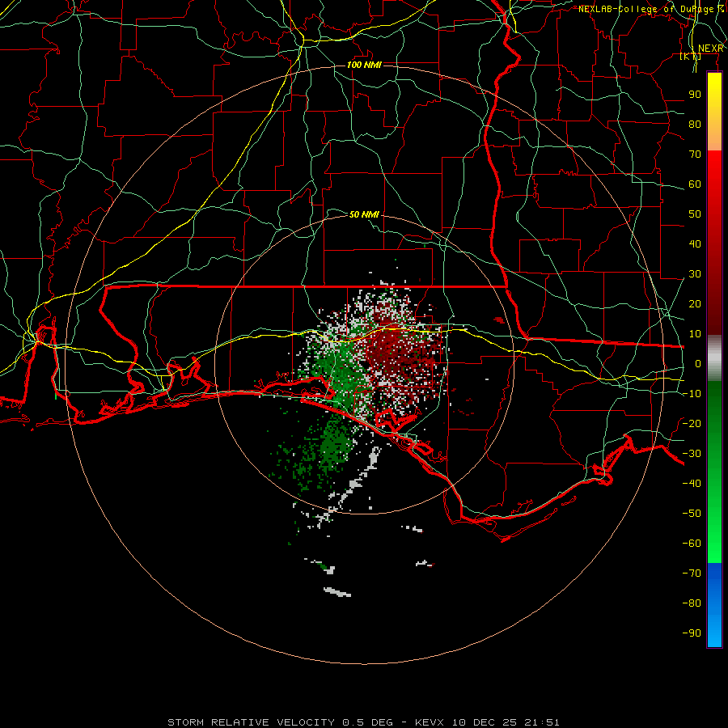Select the "0" velocity scale label

698,364
